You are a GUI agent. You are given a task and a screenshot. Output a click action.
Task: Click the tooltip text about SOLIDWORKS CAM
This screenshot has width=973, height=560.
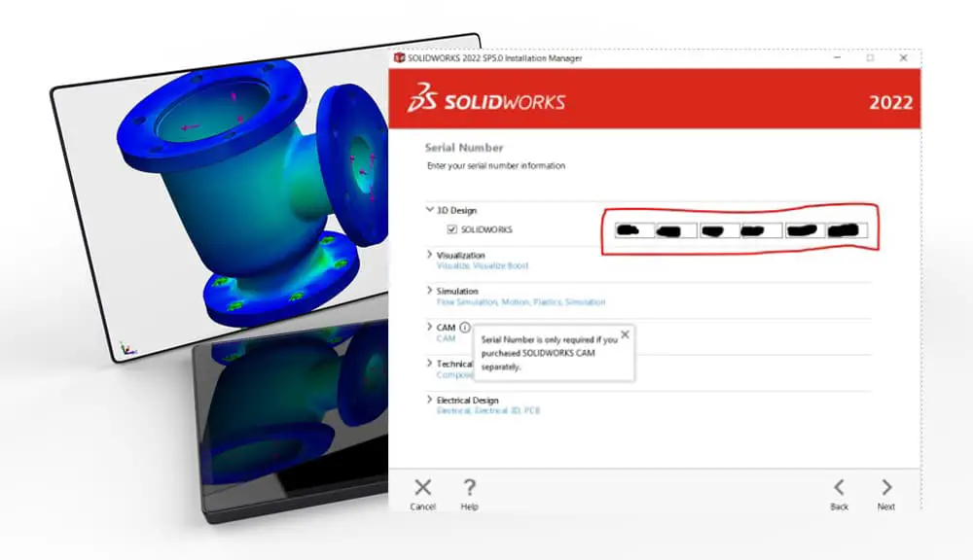(x=549, y=353)
